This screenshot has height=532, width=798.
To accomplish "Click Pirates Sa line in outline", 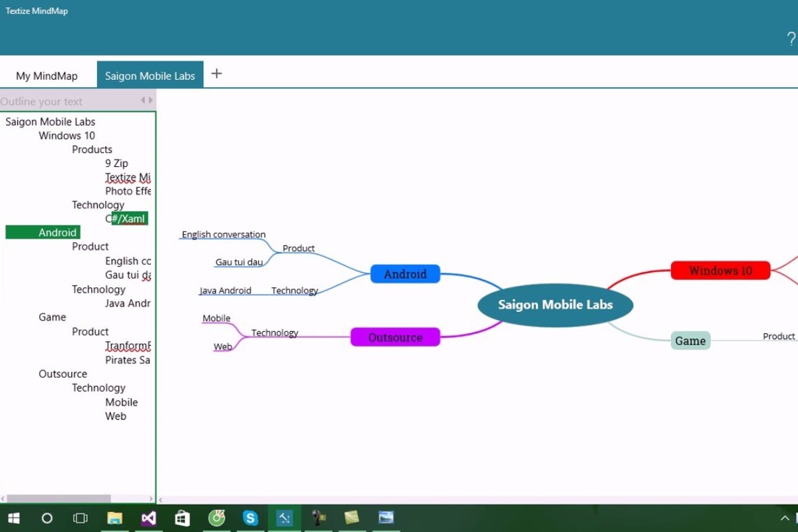I will pyautogui.click(x=128, y=360).
